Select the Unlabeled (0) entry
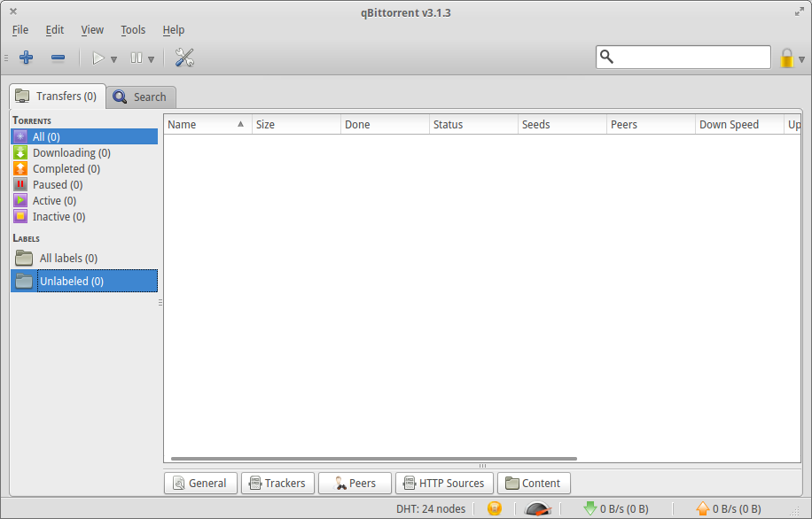Viewport: 812px width, 519px height. tap(84, 281)
